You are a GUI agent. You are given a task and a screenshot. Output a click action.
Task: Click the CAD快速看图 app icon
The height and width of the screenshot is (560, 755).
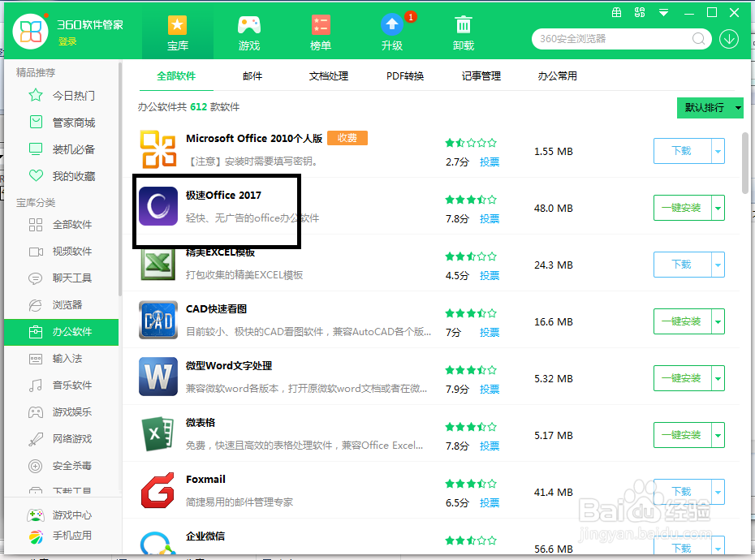pyautogui.click(x=157, y=320)
